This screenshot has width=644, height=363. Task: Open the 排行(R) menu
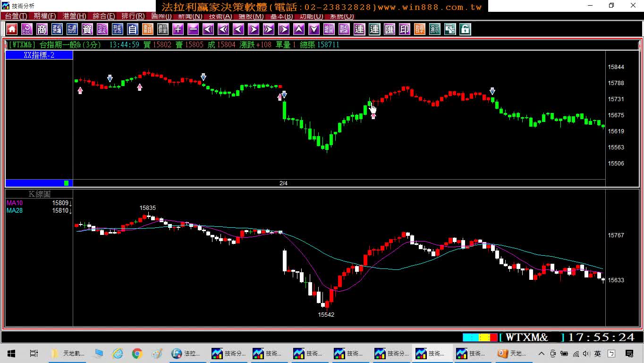click(133, 16)
